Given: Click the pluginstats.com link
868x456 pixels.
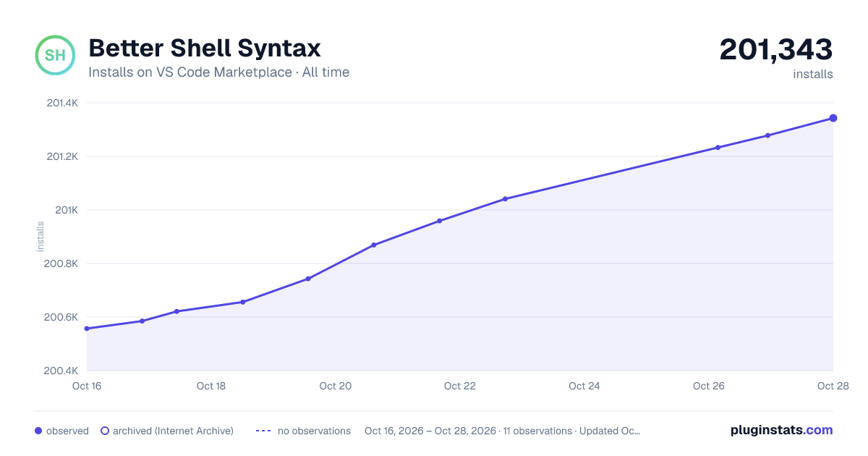Looking at the screenshot, I should pos(782,430).
